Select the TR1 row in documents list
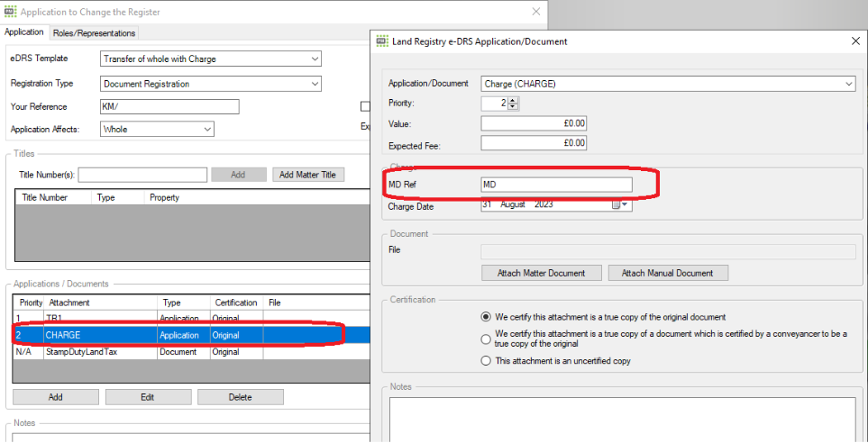Image resolution: width=868 pixels, height=443 pixels. (190, 319)
